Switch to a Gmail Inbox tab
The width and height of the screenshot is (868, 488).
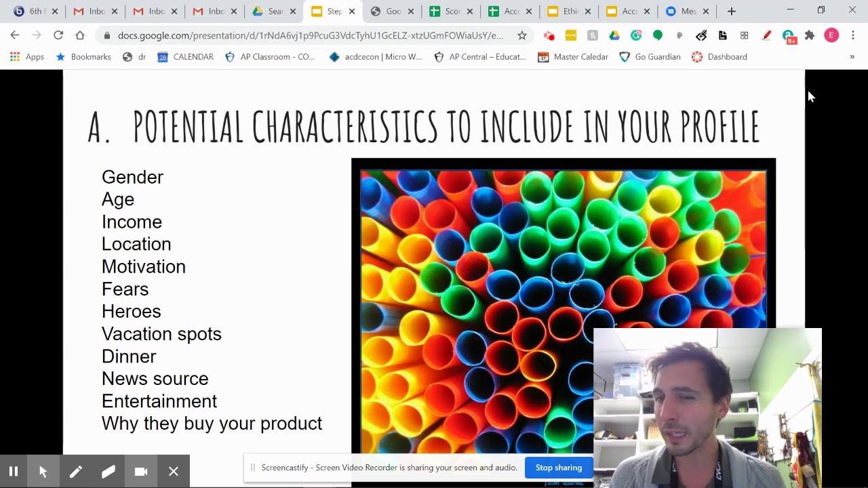click(x=92, y=11)
